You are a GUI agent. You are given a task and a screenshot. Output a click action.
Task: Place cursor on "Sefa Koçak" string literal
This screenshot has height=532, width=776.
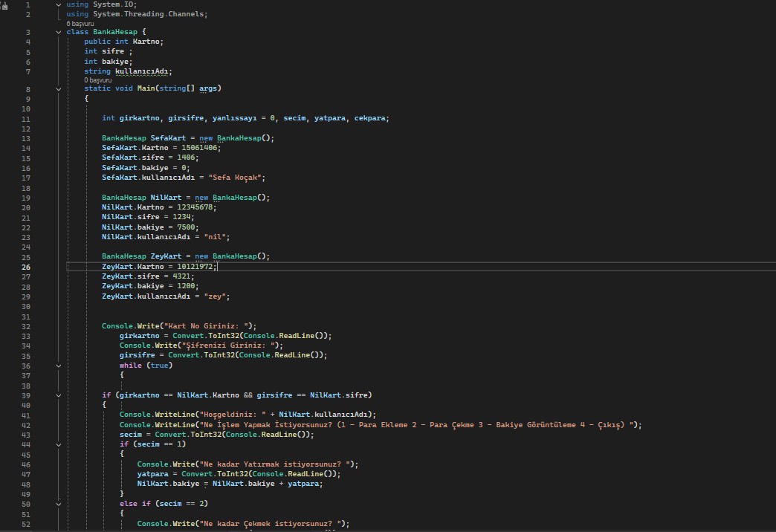point(237,178)
